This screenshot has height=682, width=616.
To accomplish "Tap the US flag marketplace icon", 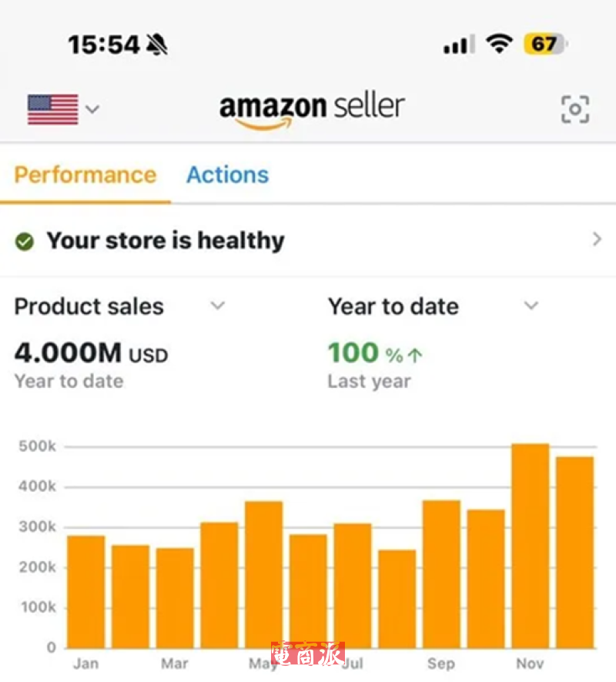I will coord(52,109).
